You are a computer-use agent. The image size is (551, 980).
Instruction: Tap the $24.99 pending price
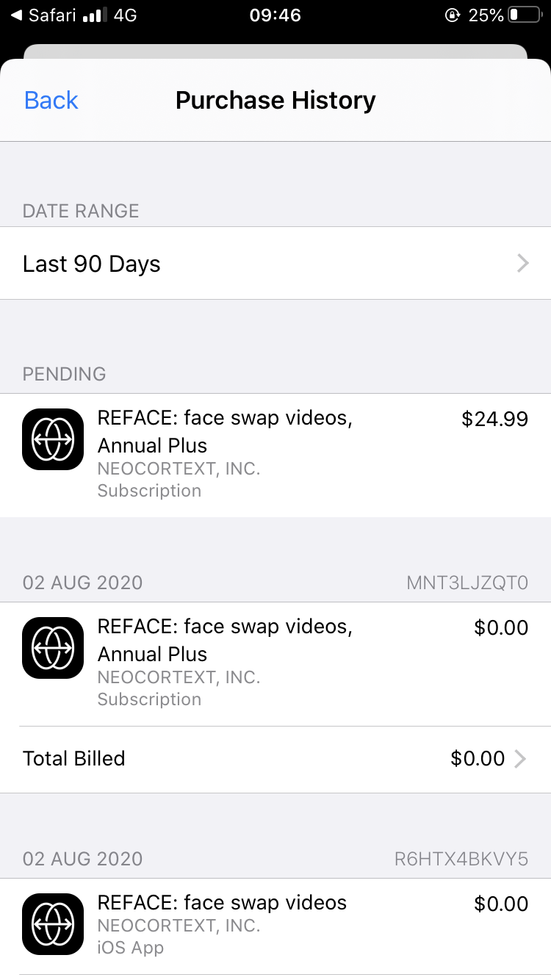coord(494,419)
